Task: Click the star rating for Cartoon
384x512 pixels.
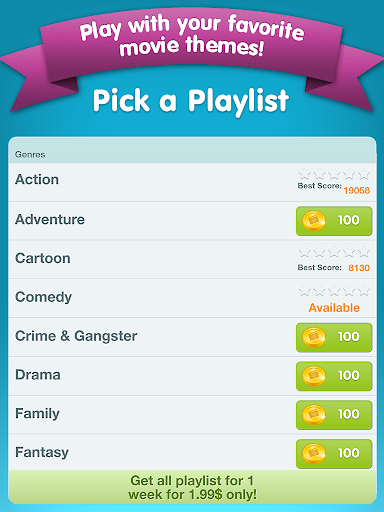Action: tap(334, 252)
